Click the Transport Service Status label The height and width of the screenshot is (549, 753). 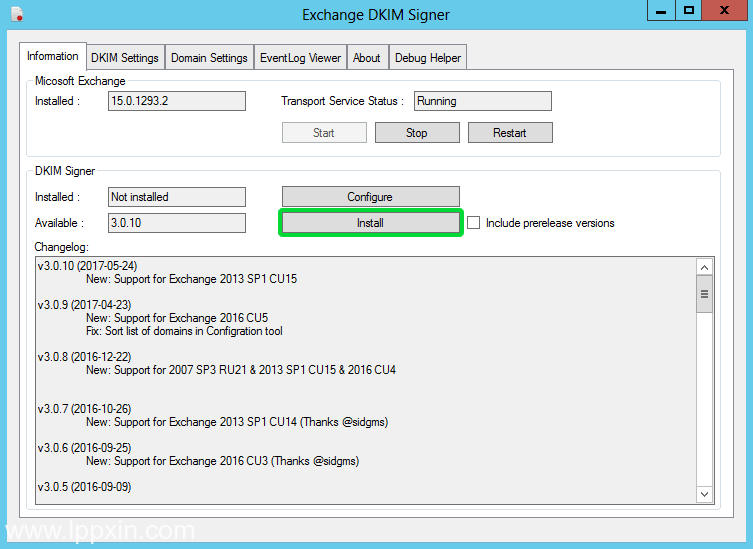click(342, 101)
